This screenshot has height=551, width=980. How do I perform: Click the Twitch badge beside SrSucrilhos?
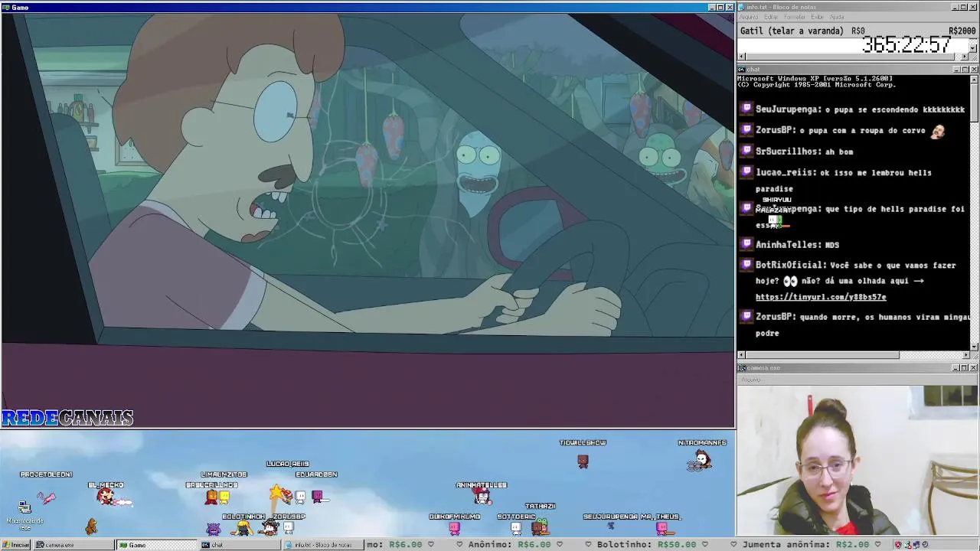point(746,152)
